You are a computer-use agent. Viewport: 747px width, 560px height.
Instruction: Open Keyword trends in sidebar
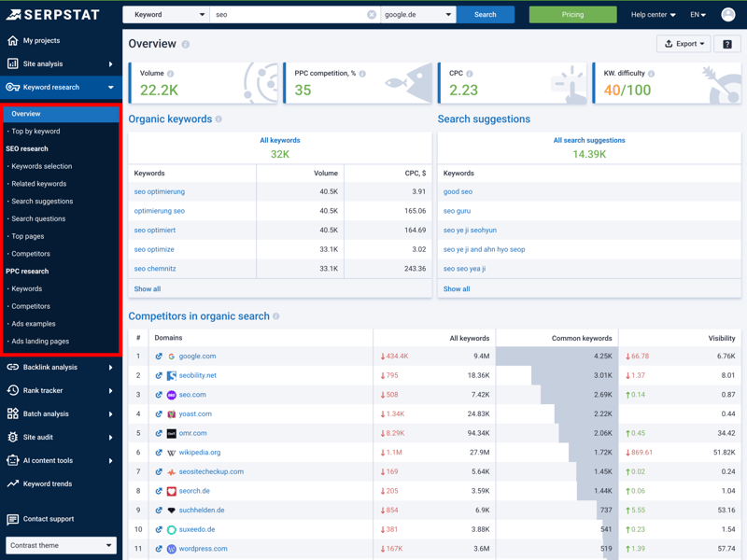47,484
